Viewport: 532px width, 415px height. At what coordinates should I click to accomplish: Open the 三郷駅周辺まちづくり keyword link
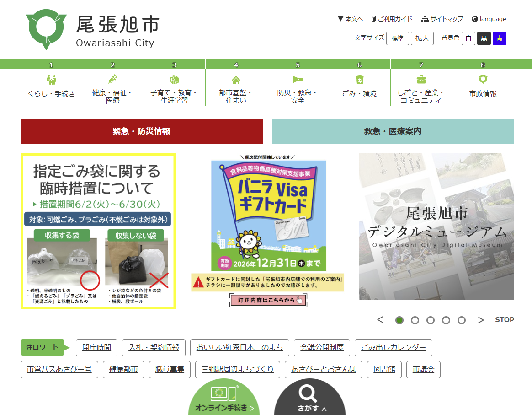(238, 370)
